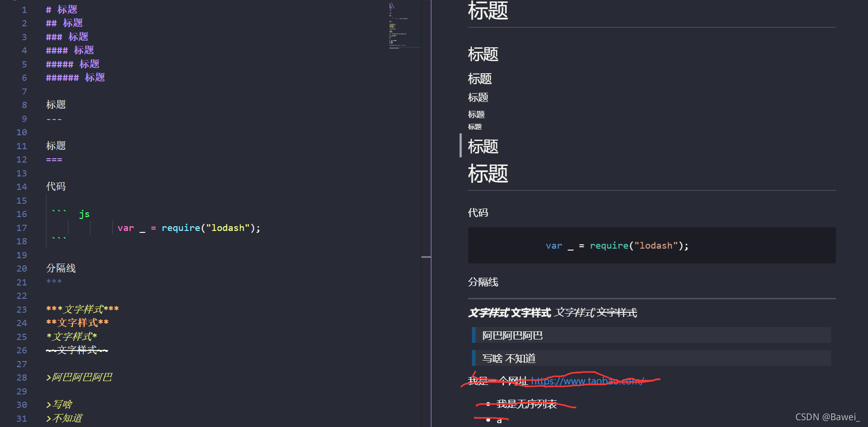Click '分隔线' text in the editor pane
This screenshot has width=868, height=427.
61,268
